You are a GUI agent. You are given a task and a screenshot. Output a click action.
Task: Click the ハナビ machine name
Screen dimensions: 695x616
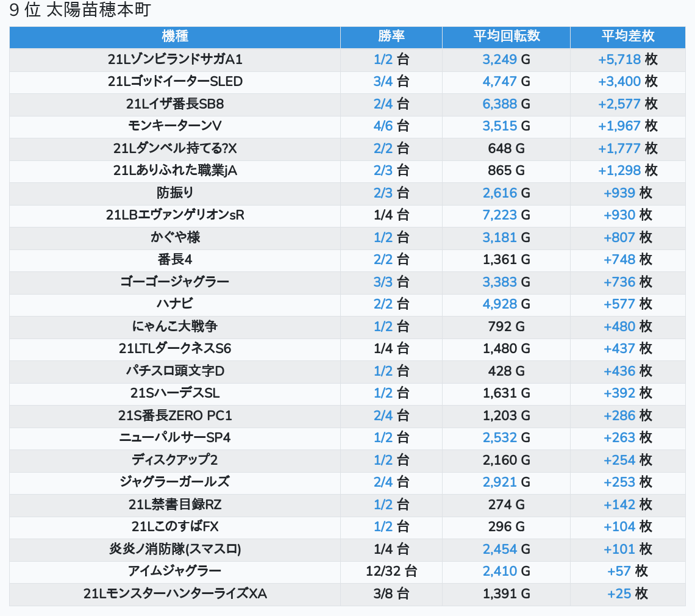174,304
